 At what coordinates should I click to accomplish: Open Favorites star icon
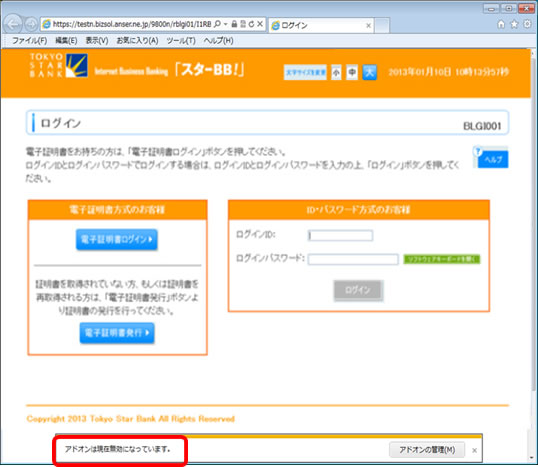(514, 24)
